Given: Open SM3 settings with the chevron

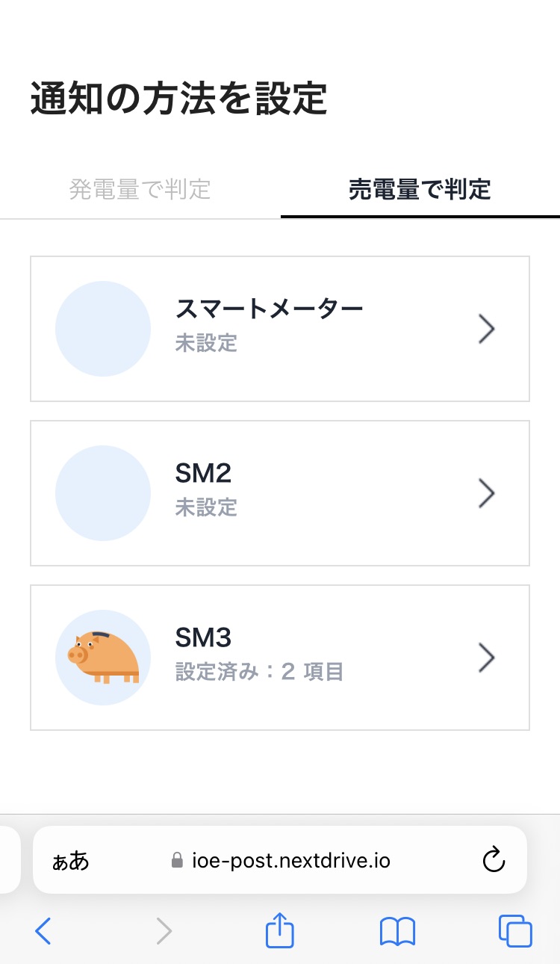Looking at the screenshot, I should click(x=487, y=658).
